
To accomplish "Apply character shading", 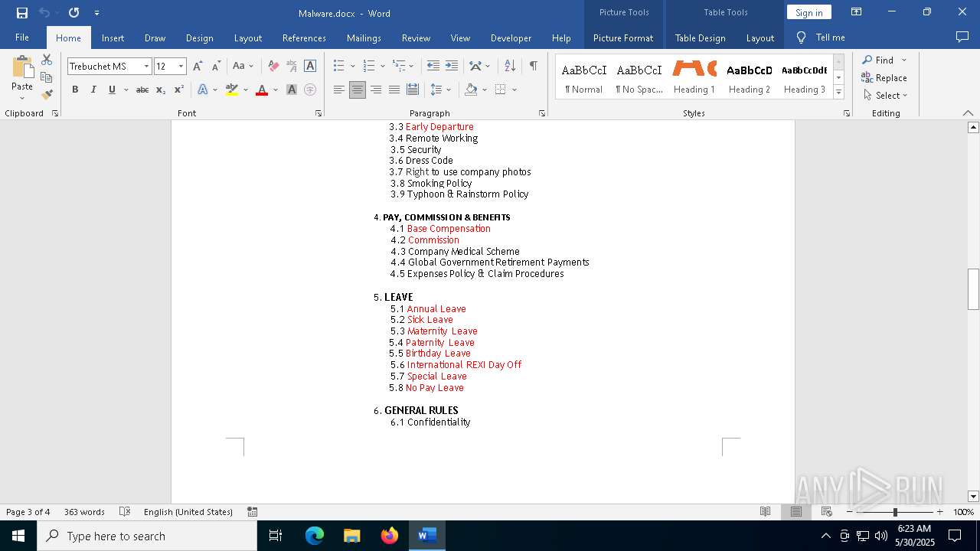I will click(x=292, y=90).
